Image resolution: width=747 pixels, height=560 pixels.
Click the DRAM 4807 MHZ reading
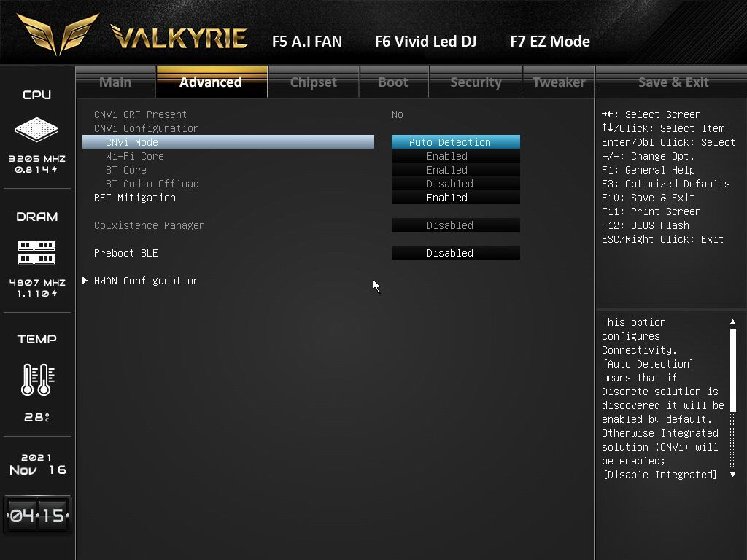(x=37, y=282)
